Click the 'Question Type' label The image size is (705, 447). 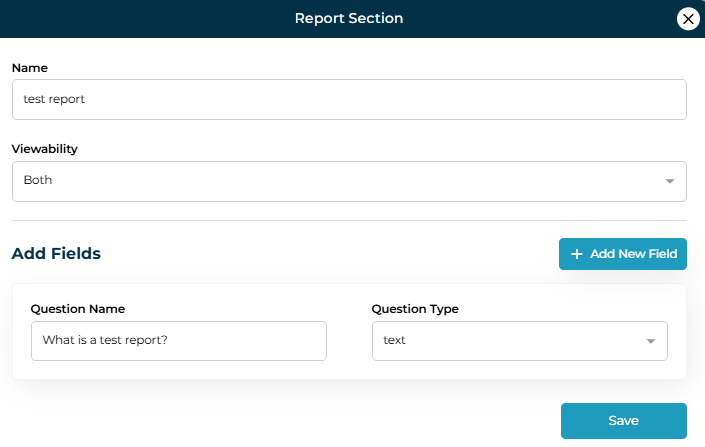tap(415, 309)
